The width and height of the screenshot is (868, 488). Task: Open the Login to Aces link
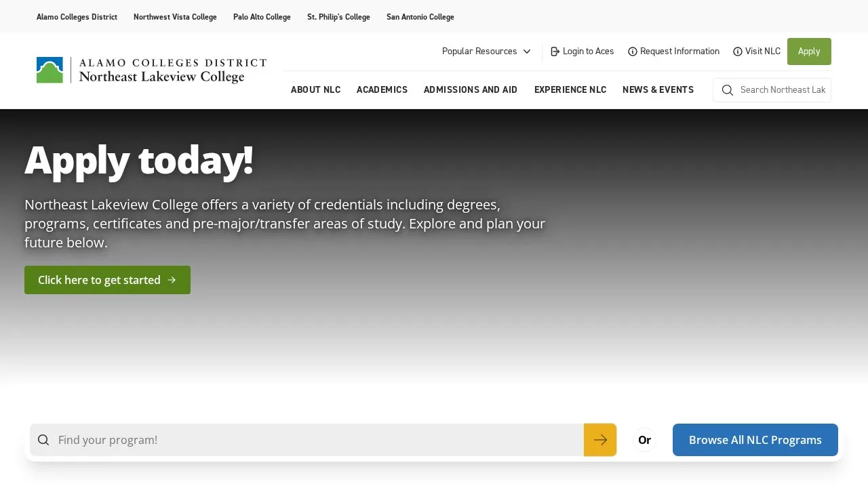tap(583, 52)
